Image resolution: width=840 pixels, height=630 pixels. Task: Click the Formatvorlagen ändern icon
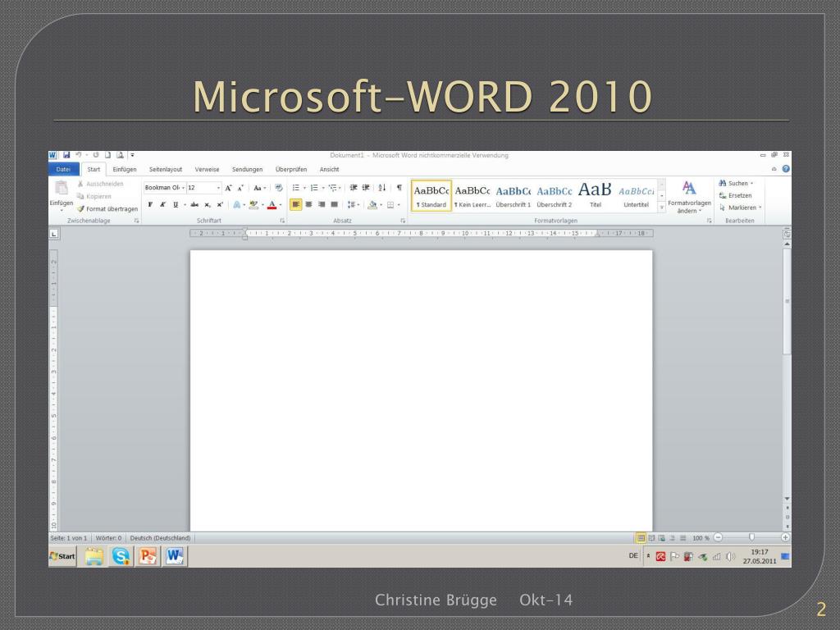coord(689,188)
